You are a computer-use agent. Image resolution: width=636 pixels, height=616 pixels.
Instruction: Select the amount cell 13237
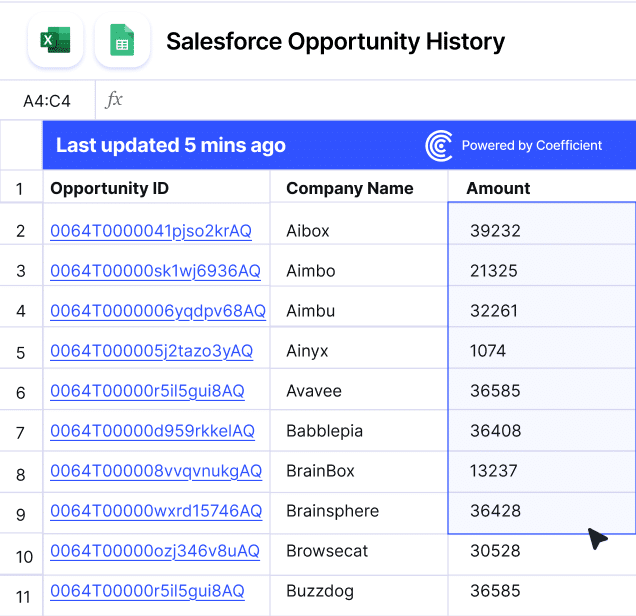[542, 472]
